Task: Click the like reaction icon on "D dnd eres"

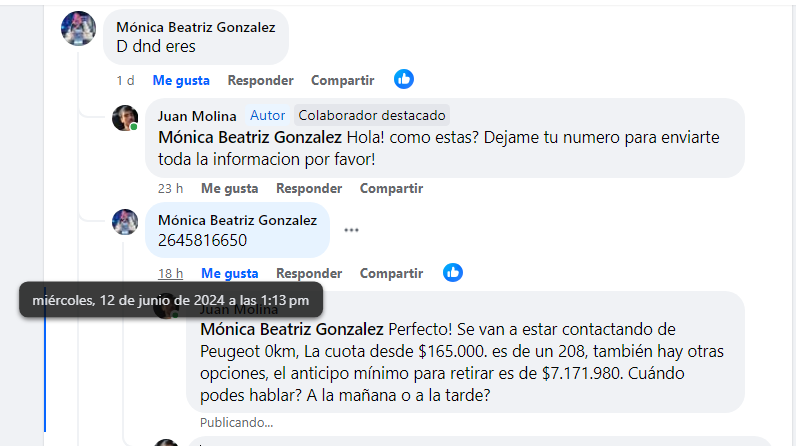Action: click(x=404, y=79)
